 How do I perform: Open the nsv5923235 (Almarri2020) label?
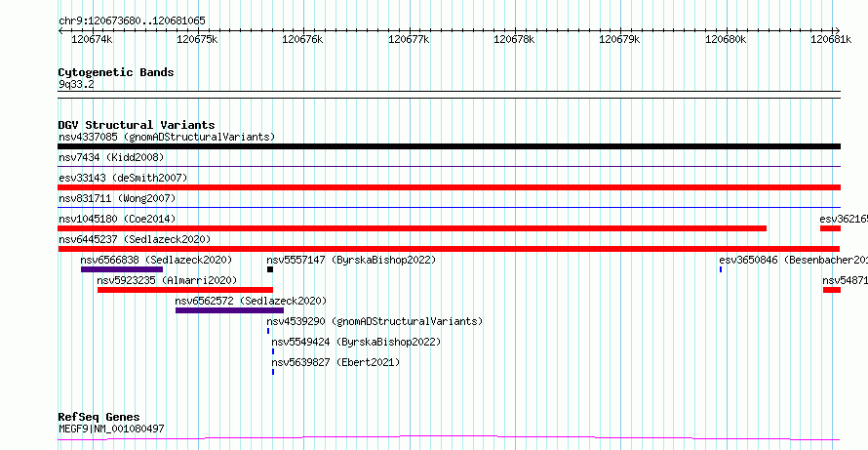coord(167,280)
